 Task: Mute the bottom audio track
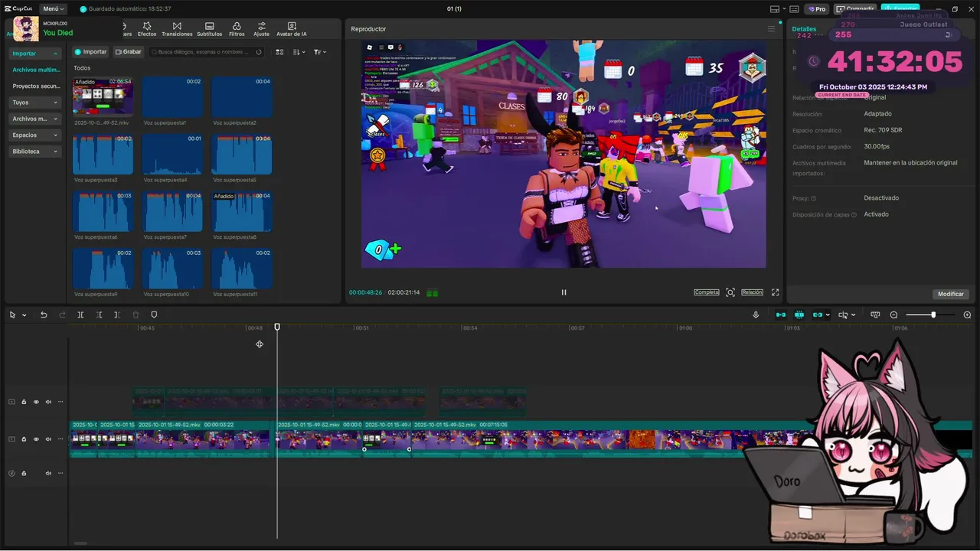point(48,473)
